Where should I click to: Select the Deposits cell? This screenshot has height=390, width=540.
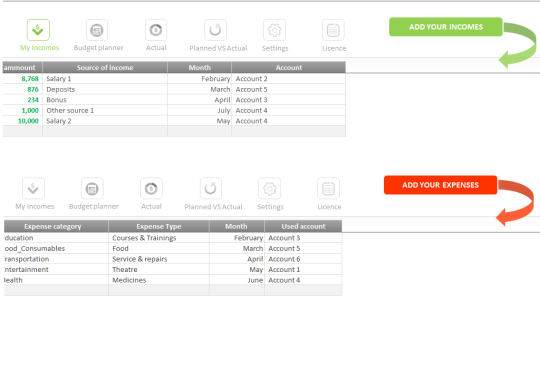tap(105, 89)
